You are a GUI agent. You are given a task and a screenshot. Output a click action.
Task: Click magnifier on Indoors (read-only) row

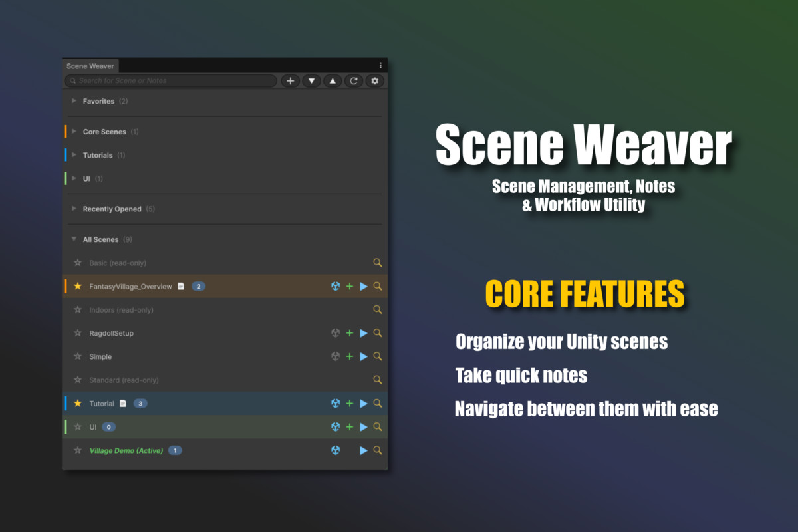(x=378, y=310)
